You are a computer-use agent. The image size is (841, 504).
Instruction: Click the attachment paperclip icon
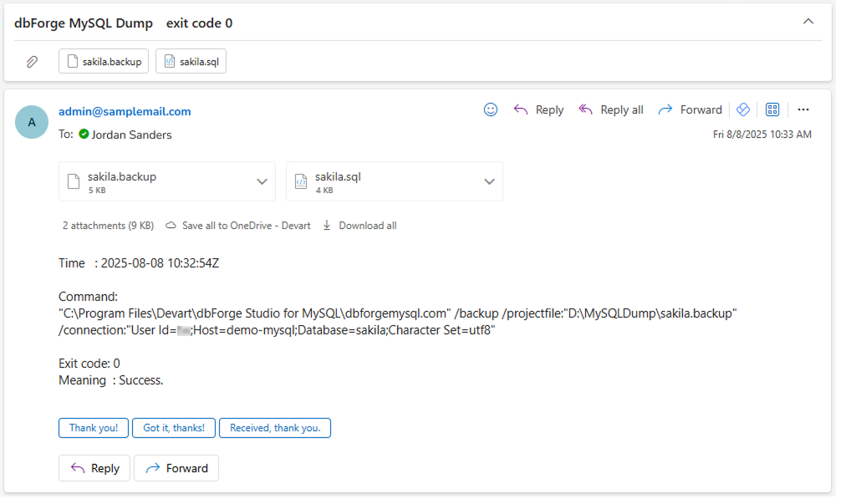coord(32,60)
